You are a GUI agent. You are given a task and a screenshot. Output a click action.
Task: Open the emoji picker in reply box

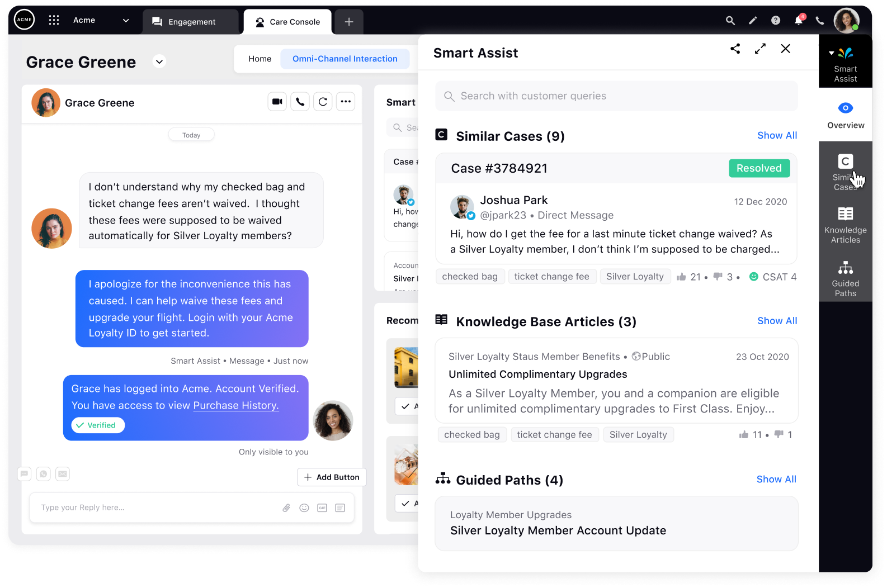(x=304, y=508)
